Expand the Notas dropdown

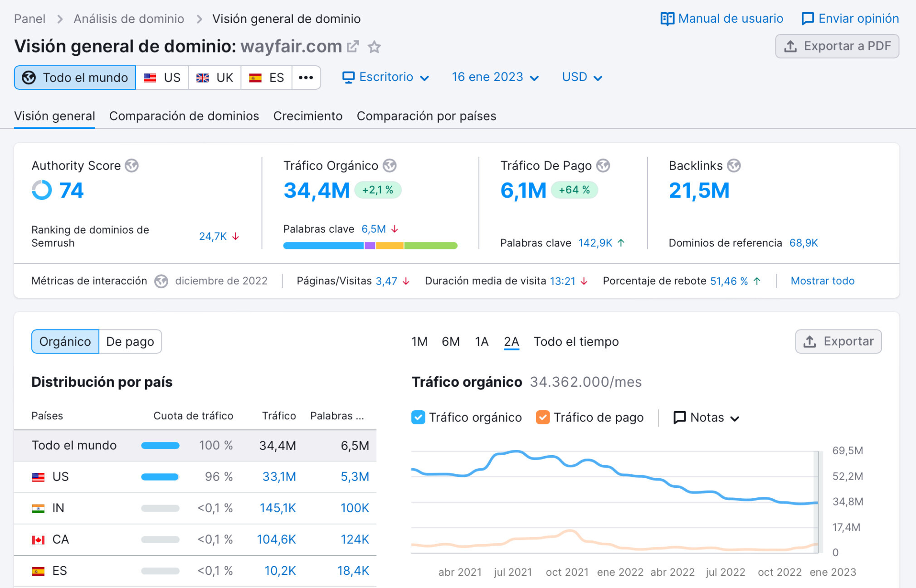pos(706,418)
